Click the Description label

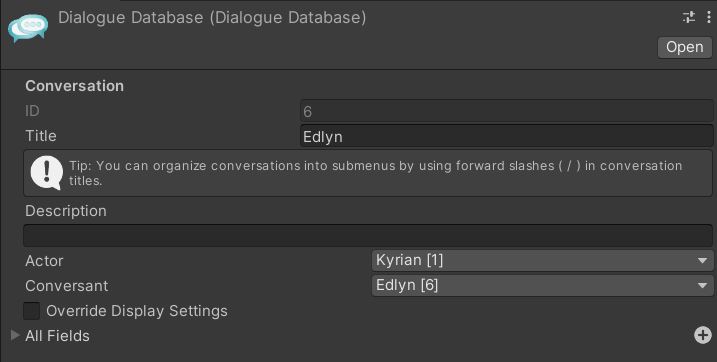coord(66,211)
